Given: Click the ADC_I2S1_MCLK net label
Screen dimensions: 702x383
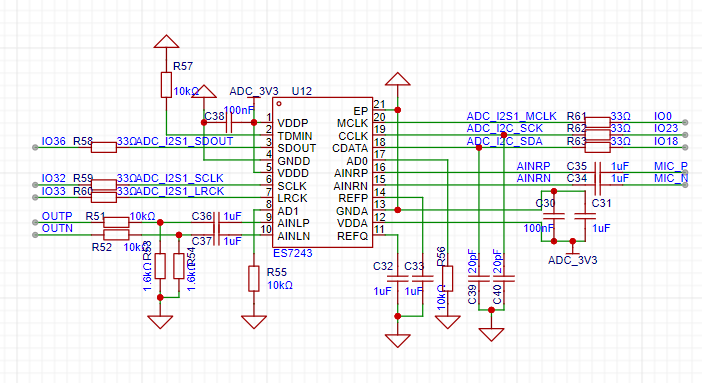Looking at the screenshot, I should [511, 116].
